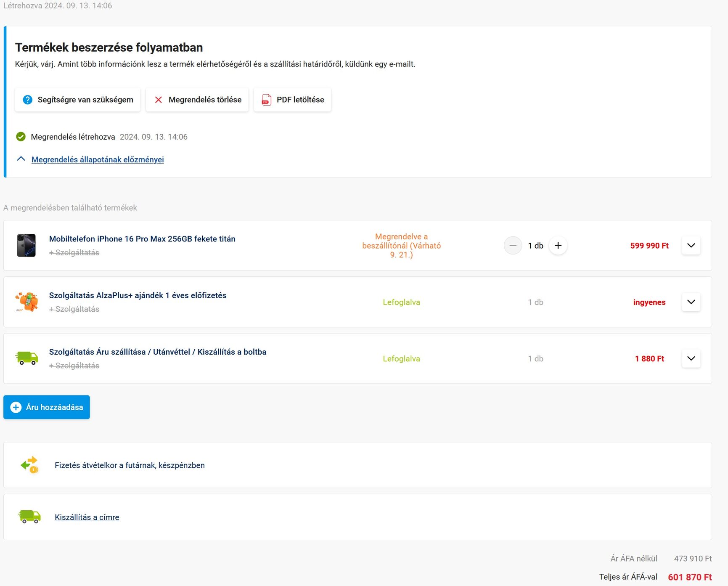The image size is (728, 586).
Task: Click the Ár ÁFA nélkül label
Action: click(x=633, y=559)
